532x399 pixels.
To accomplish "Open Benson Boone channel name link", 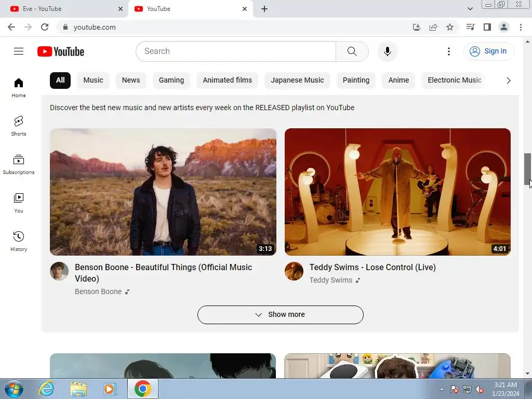I will (98, 291).
